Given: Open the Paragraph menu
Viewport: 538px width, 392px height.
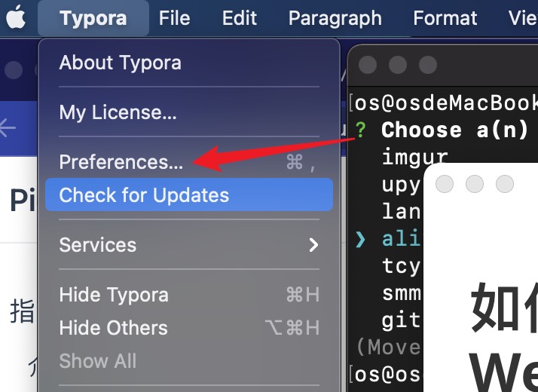Looking at the screenshot, I should click(x=335, y=18).
